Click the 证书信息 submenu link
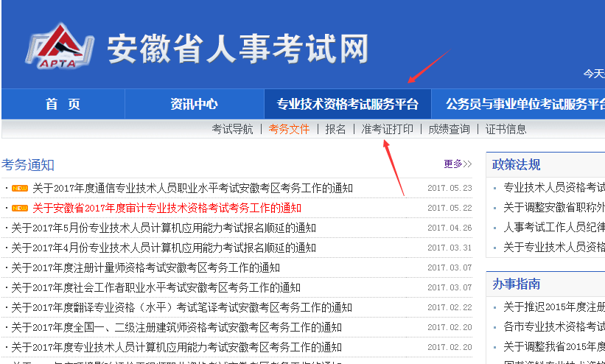 [506, 129]
